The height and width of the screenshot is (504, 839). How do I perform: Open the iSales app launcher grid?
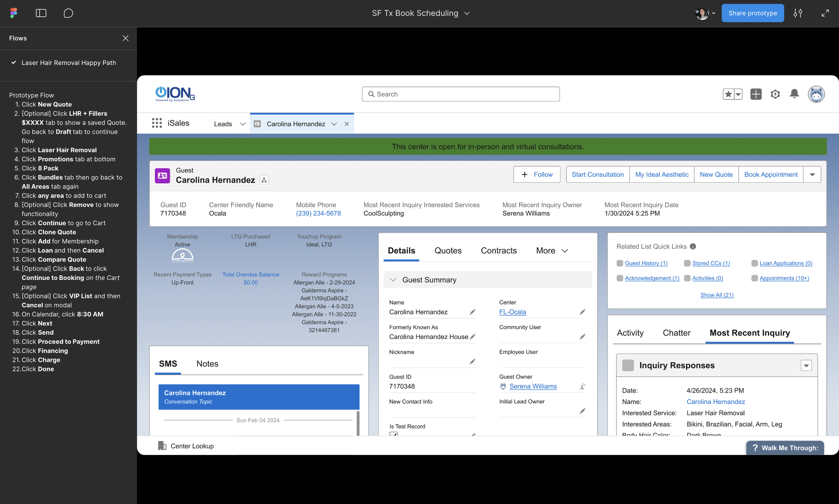click(x=157, y=123)
